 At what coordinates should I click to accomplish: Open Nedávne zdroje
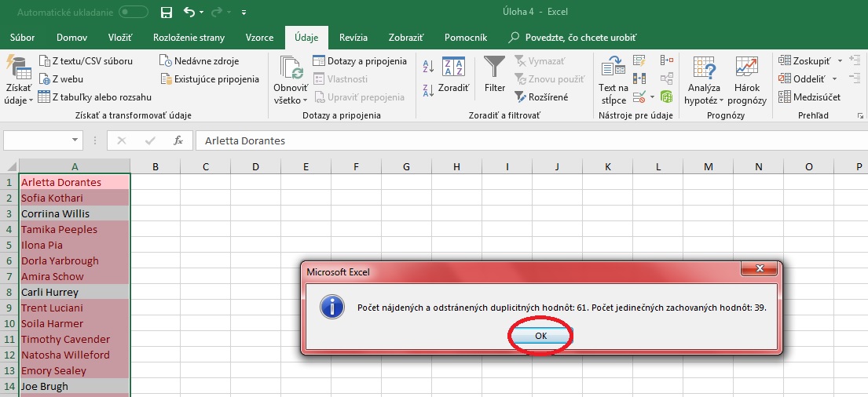(200, 61)
